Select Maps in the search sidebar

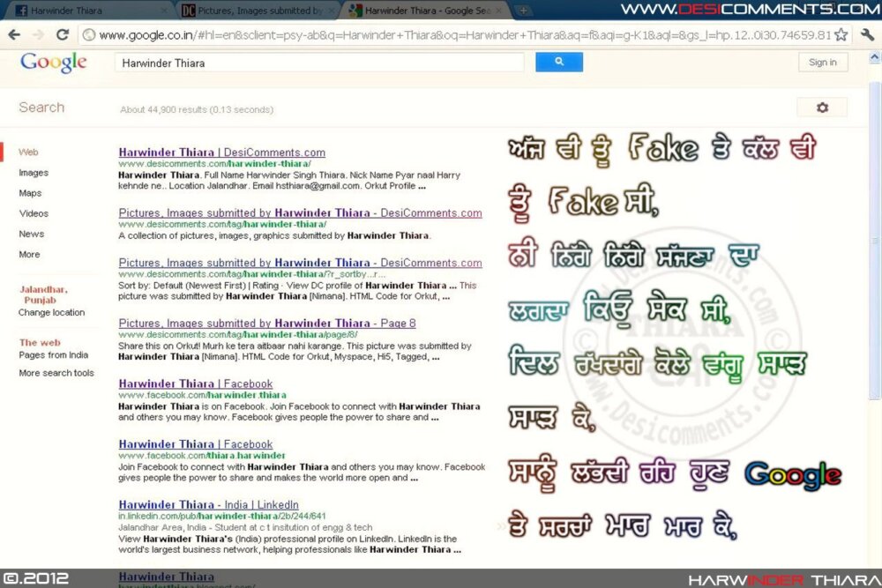30,193
